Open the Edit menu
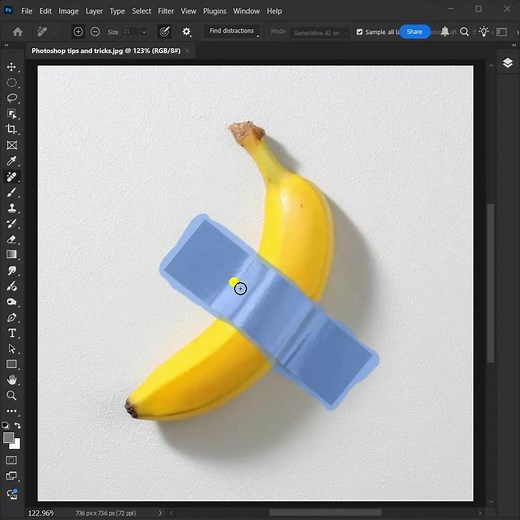 pos(45,11)
